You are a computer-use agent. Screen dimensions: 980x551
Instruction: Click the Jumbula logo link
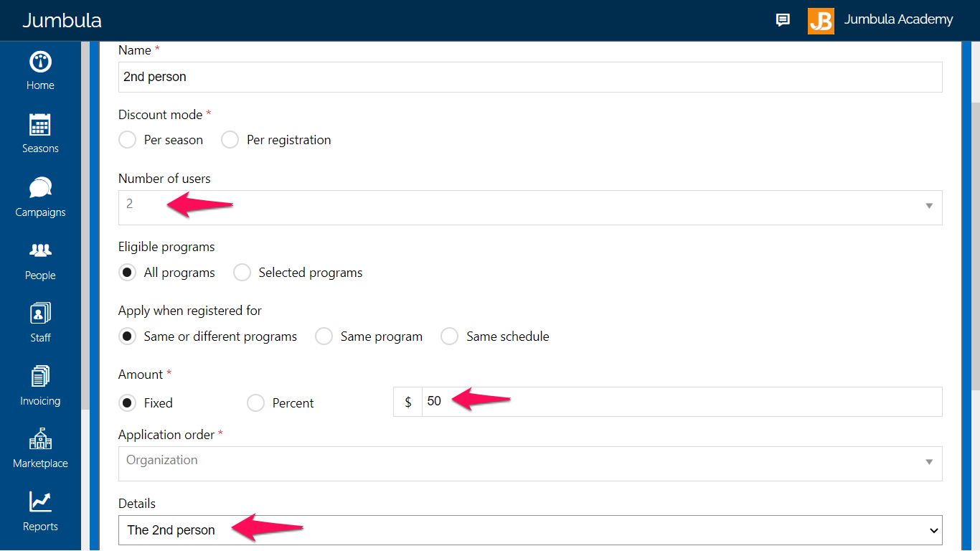coord(62,20)
